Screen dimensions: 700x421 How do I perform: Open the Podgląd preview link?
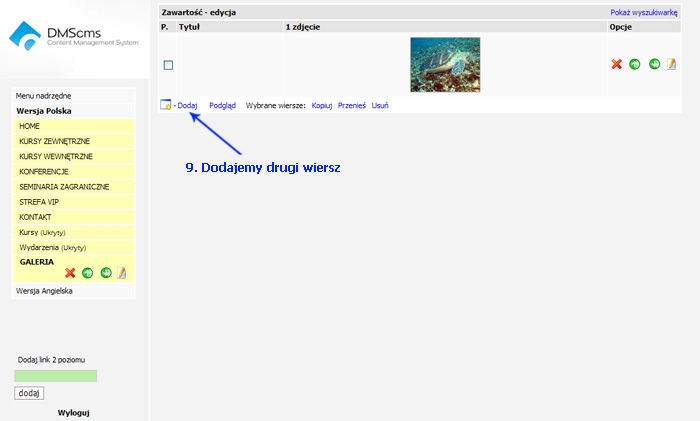tap(222, 105)
